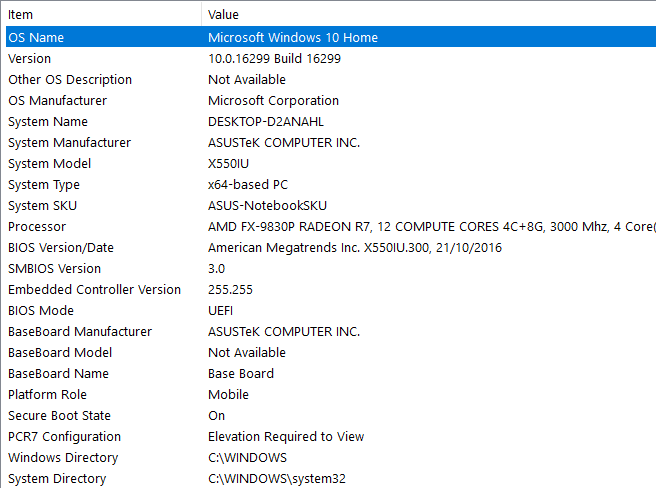This screenshot has height=488, width=656.
Task: Select the Windows Directory label
Action: 63,457
